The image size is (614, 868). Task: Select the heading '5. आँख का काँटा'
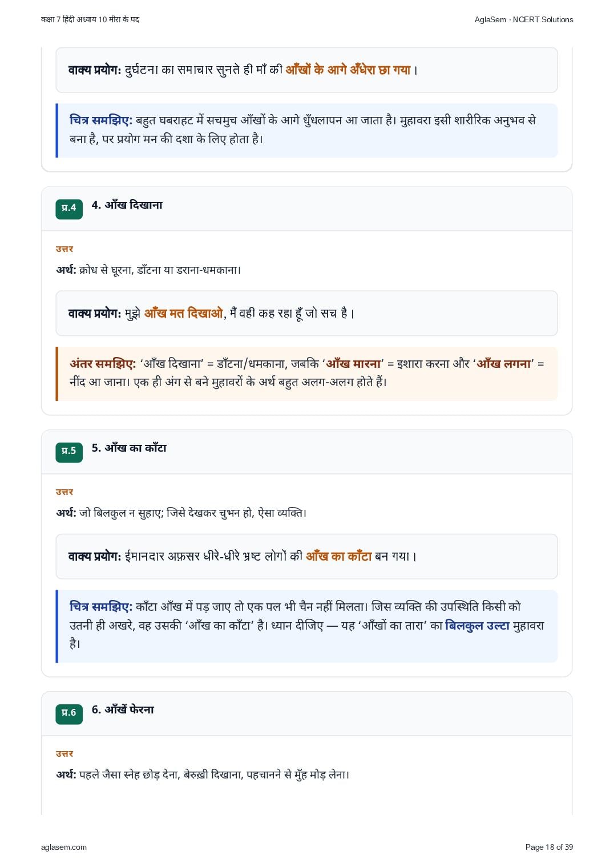click(x=129, y=448)
